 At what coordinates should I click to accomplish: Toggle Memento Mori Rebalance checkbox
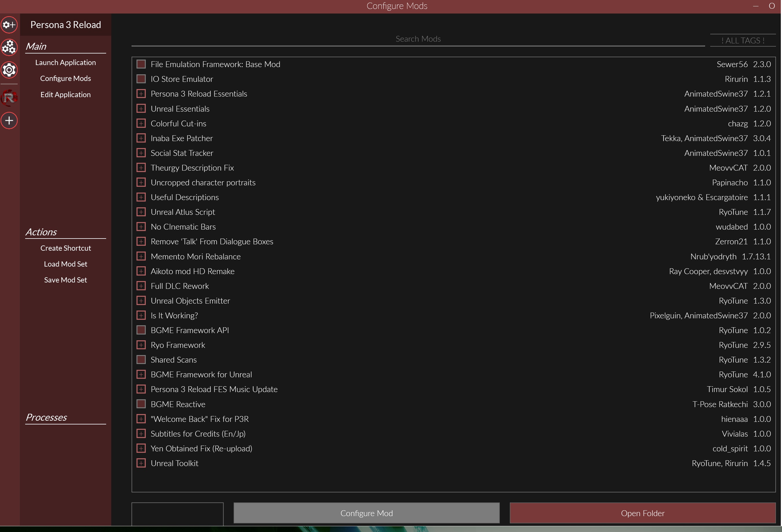tap(141, 256)
